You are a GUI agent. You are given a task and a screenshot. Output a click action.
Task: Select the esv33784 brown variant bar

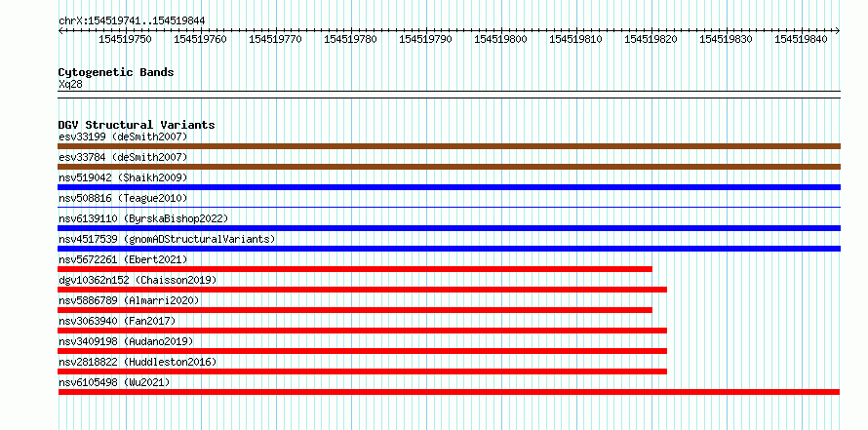[449, 167]
